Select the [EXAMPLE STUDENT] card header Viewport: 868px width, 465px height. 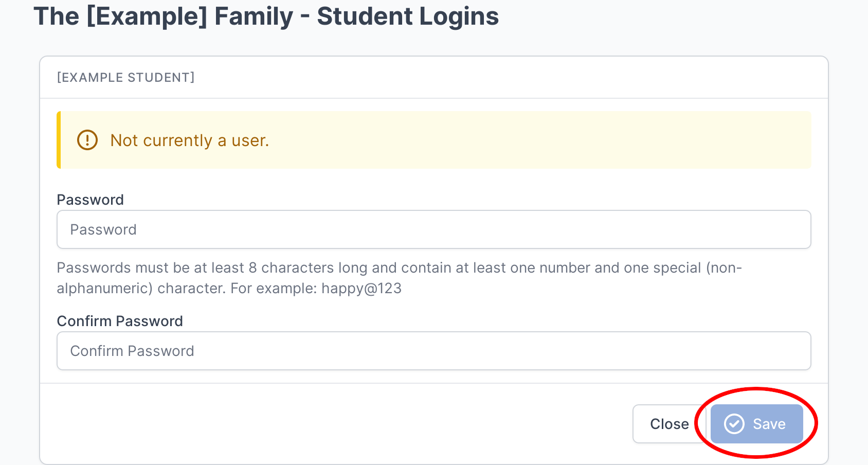[x=125, y=77]
